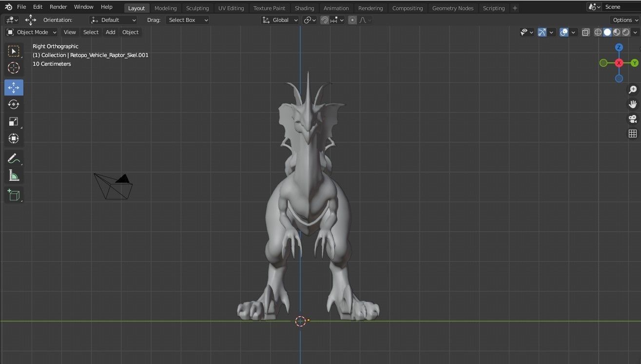Toggle X-Ray mode in the viewport
The height and width of the screenshot is (364, 641).
tap(585, 32)
